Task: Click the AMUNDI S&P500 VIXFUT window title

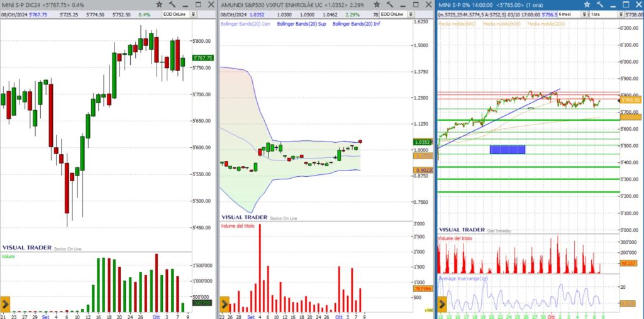Action: [293, 5]
